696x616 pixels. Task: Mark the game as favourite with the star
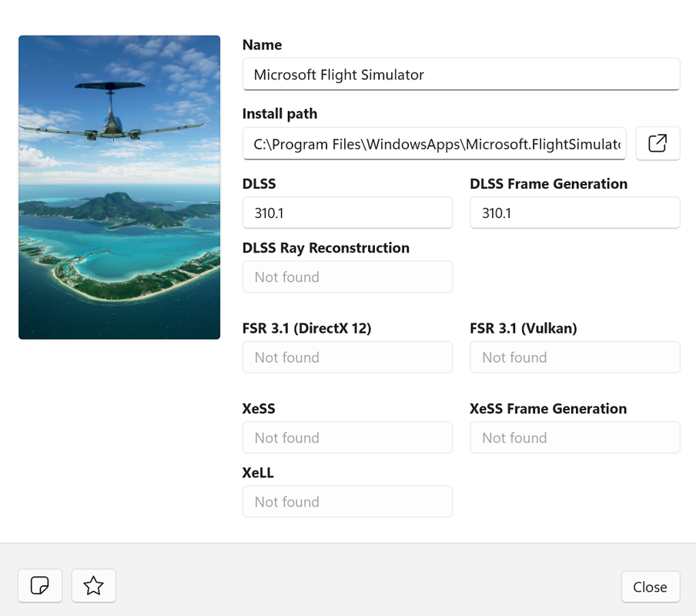pyautogui.click(x=94, y=585)
